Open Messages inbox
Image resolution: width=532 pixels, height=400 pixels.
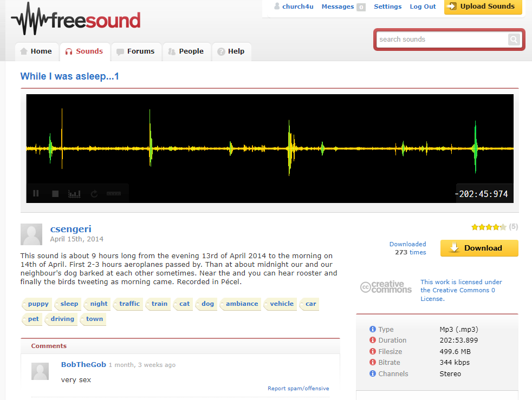pyautogui.click(x=338, y=6)
